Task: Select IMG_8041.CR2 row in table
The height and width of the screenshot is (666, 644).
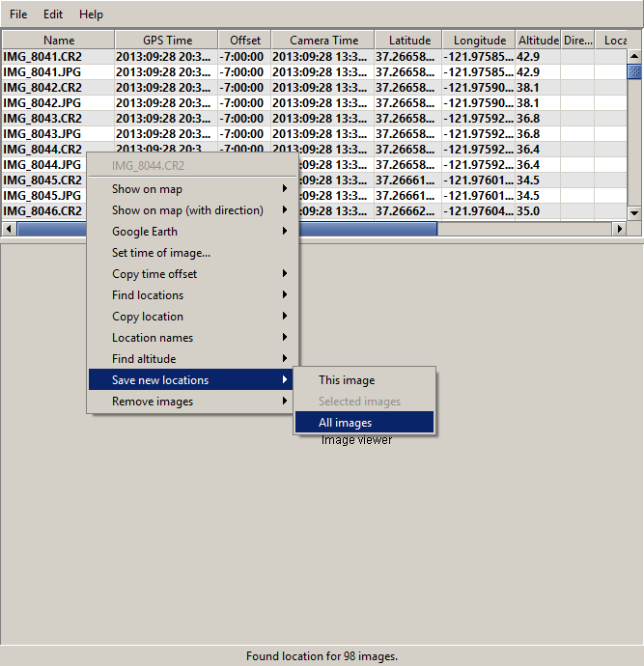Action: (42, 57)
